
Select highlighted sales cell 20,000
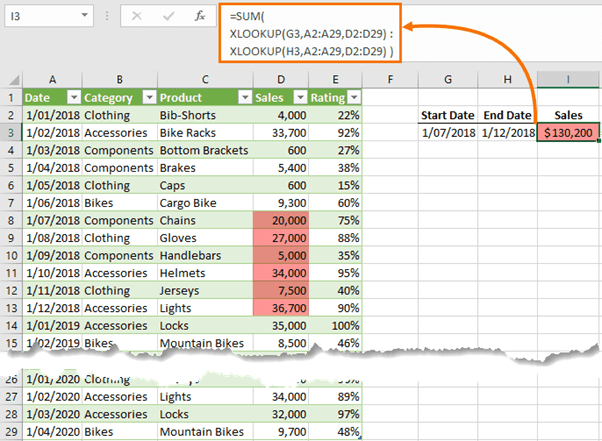281,220
